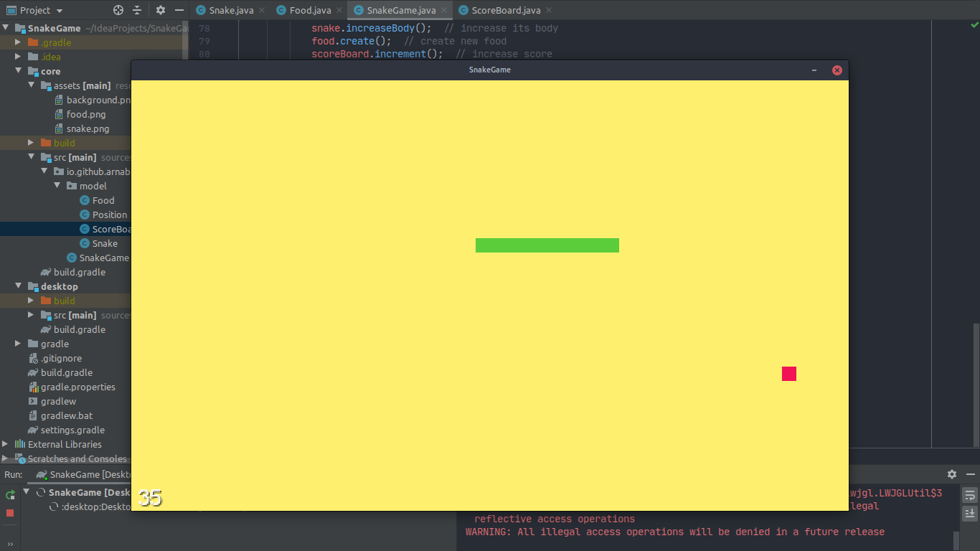Open the gradle.properties file
Screen dimensions: 980x551
pos(72,387)
